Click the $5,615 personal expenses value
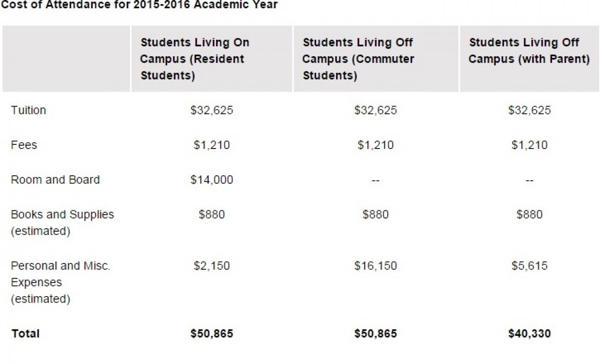The height and width of the screenshot is (364, 600). tap(529, 266)
